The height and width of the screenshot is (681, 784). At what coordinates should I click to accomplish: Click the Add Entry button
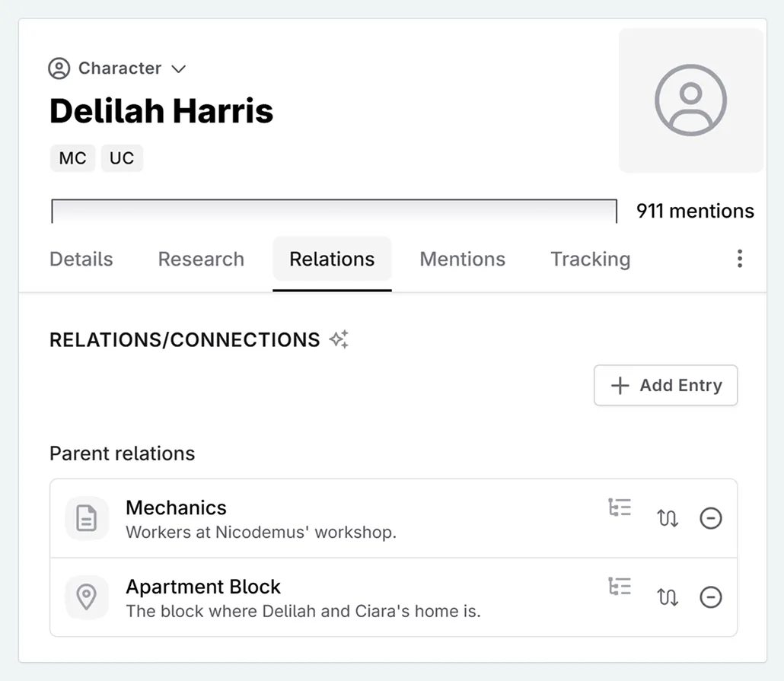click(665, 386)
